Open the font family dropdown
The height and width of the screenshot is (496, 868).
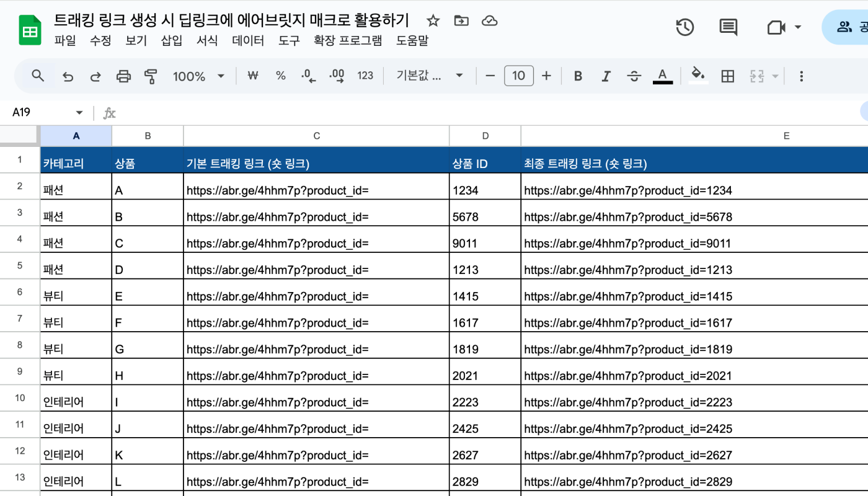tap(430, 76)
